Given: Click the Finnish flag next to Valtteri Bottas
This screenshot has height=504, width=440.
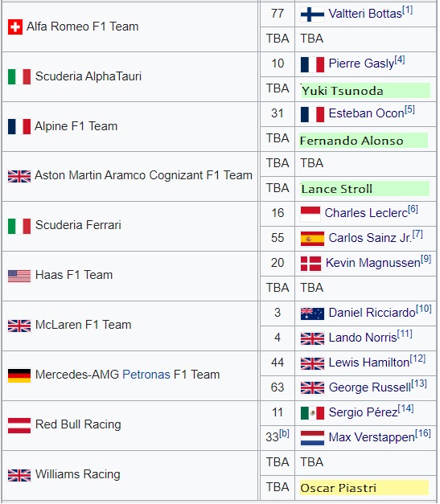Looking at the screenshot, I should point(312,14).
